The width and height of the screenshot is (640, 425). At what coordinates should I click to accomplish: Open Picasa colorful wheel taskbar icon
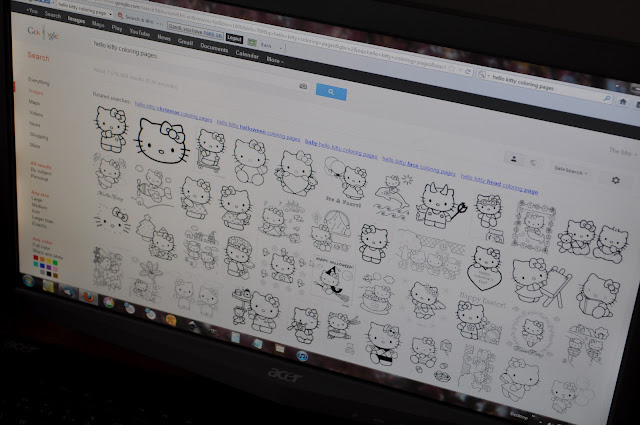click(108, 303)
